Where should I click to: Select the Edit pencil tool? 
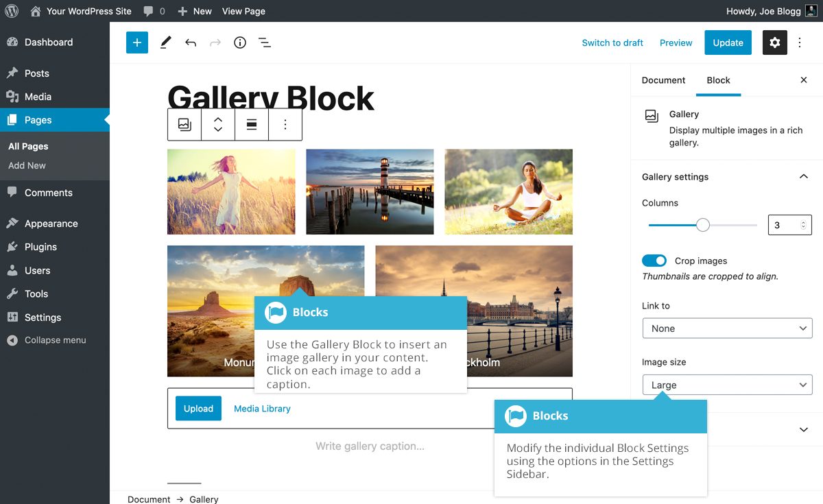tap(165, 43)
